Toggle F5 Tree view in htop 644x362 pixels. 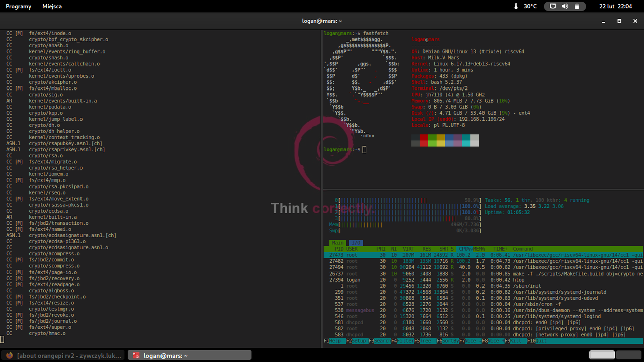click(425, 341)
